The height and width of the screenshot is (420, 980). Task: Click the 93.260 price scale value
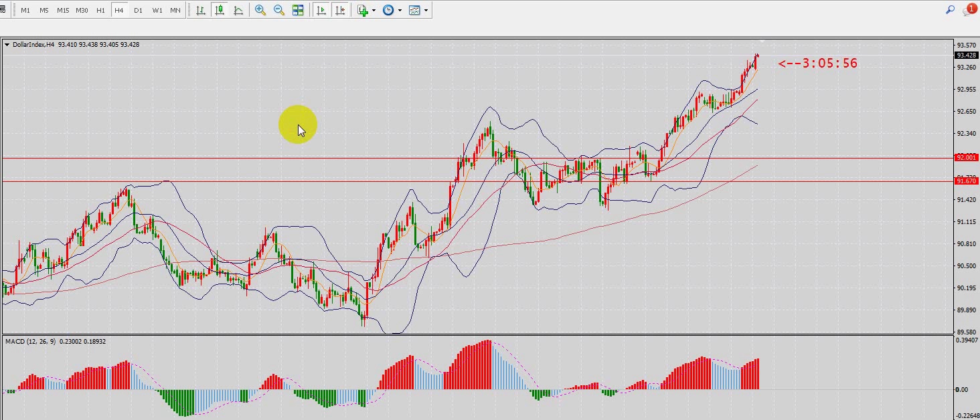click(967, 68)
